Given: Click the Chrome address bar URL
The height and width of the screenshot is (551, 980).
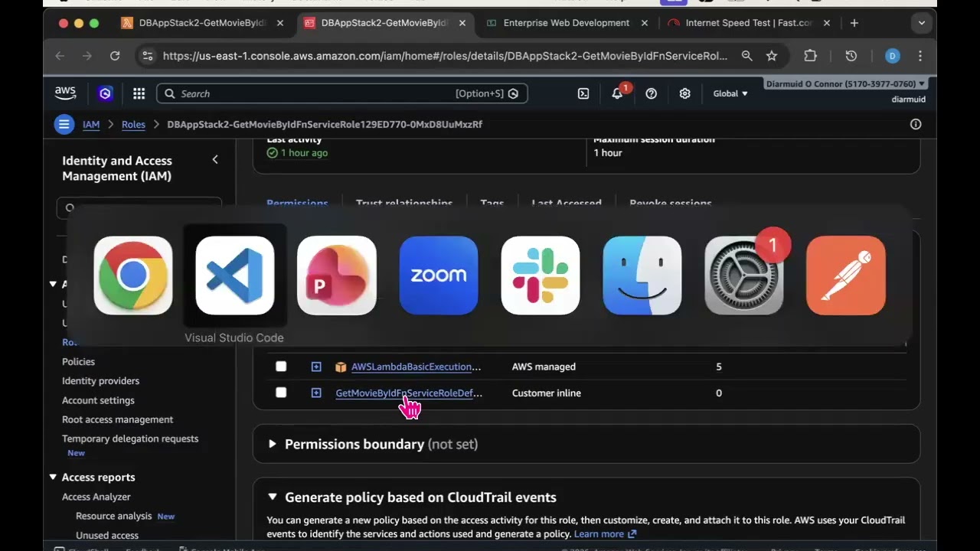Looking at the screenshot, I should [445, 56].
